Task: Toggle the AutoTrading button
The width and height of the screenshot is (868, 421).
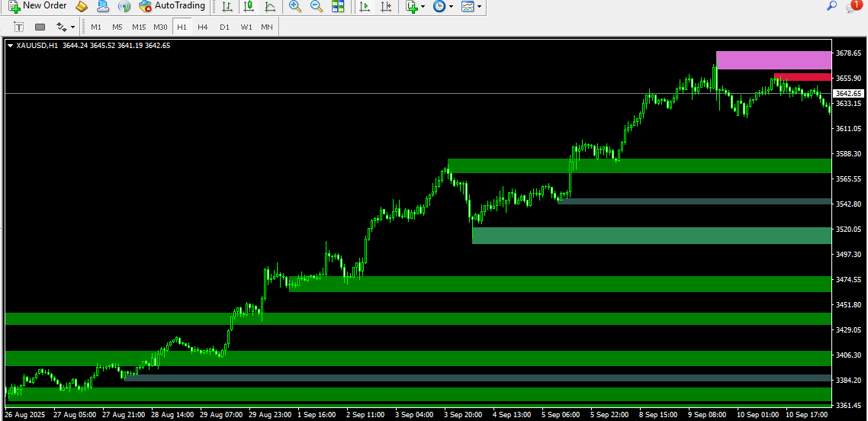Action: 172,6
